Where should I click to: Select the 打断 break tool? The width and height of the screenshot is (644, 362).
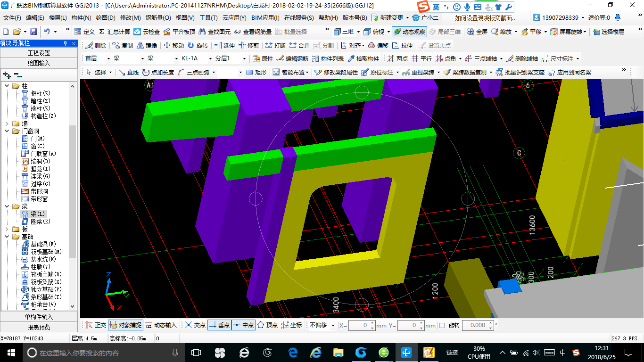click(x=275, y=45)
